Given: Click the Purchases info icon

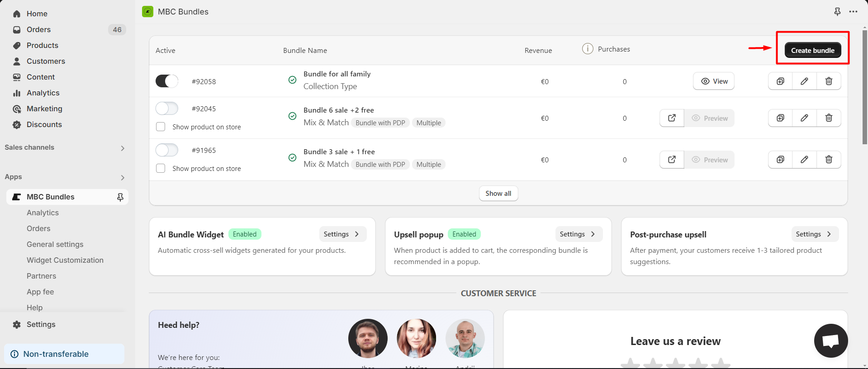Looking at the screenshot, I should click(588, 49).
